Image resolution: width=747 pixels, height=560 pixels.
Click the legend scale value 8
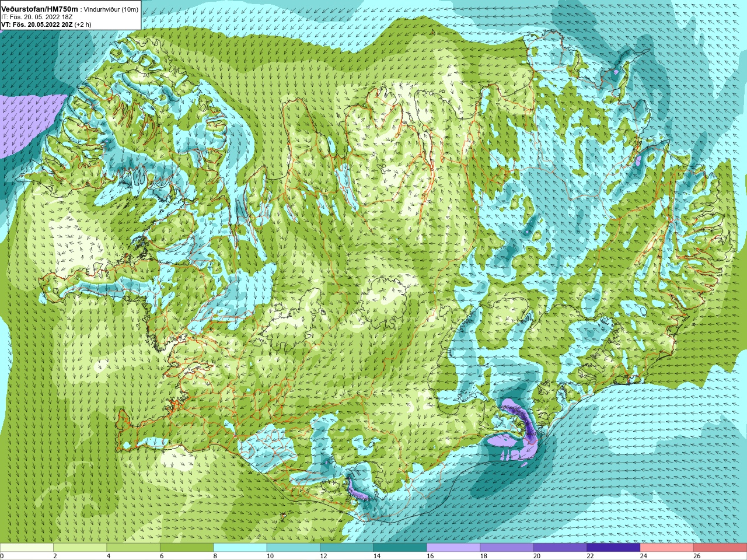[215, 556]
